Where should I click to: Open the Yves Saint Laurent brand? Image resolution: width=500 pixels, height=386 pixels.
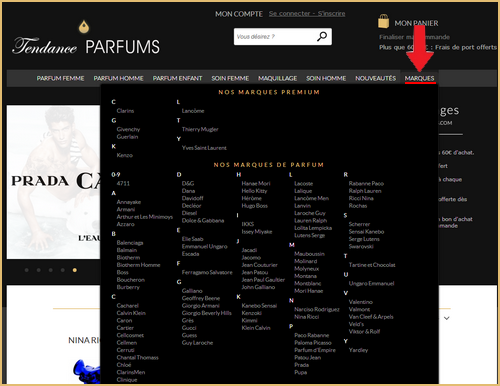click(204, 148)
